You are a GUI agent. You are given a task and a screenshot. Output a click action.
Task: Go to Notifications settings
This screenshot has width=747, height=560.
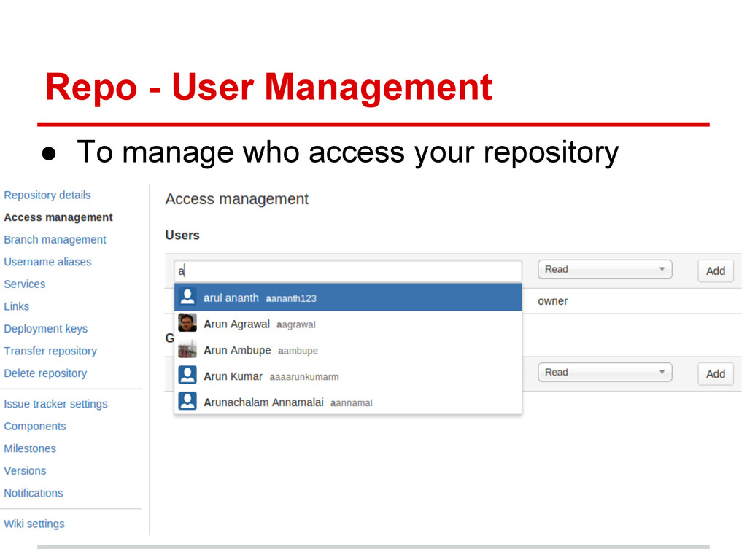click(x=34, y=493)
